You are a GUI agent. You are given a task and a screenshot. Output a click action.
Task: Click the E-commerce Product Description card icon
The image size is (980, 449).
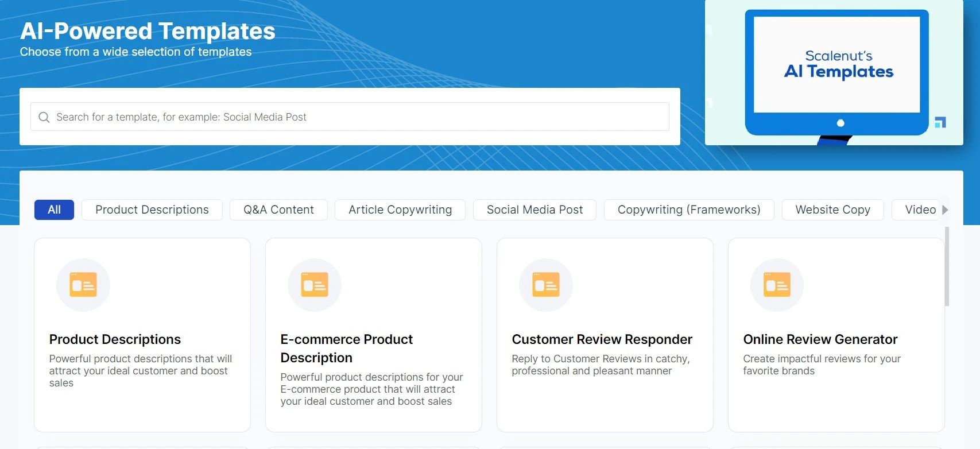pyautogui.click(x=315, y=285)
